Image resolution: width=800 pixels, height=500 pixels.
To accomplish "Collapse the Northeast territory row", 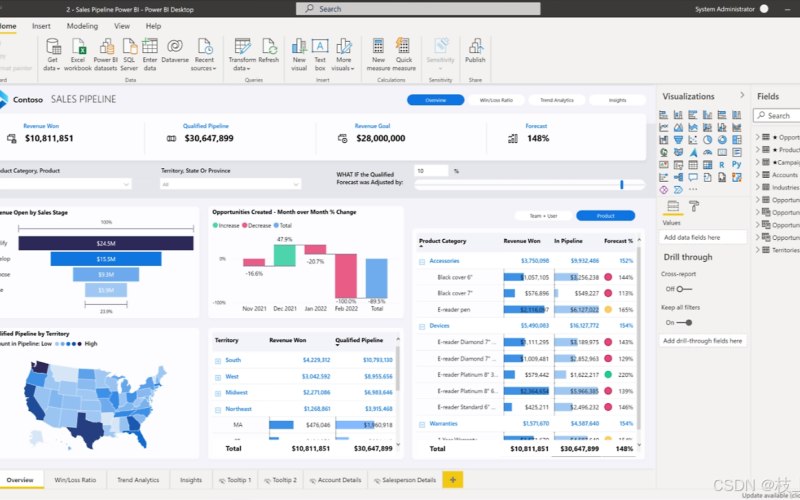I will 218,410.
